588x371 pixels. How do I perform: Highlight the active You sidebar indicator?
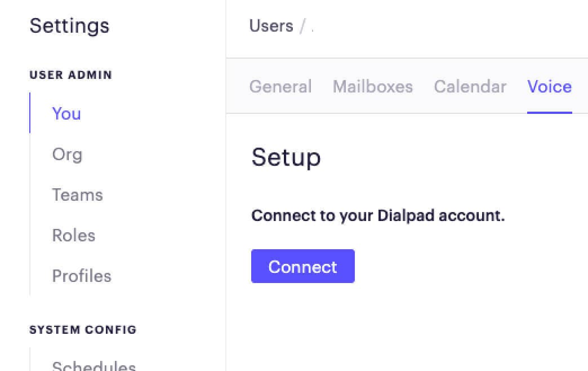[30, 114]
